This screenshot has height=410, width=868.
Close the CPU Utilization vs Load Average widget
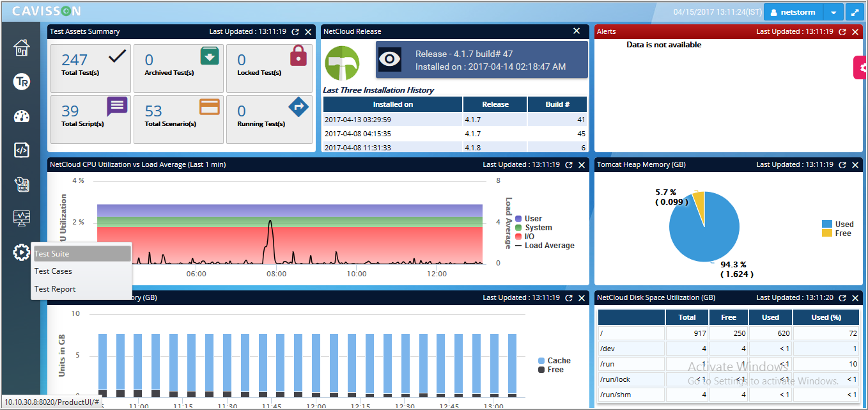[582, 164]
